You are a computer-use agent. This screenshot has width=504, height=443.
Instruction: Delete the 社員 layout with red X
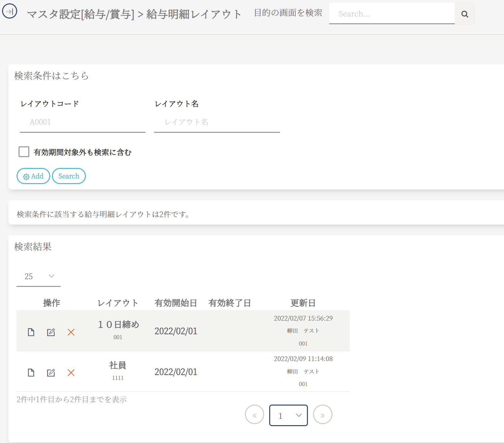click(x=71, y=373)
